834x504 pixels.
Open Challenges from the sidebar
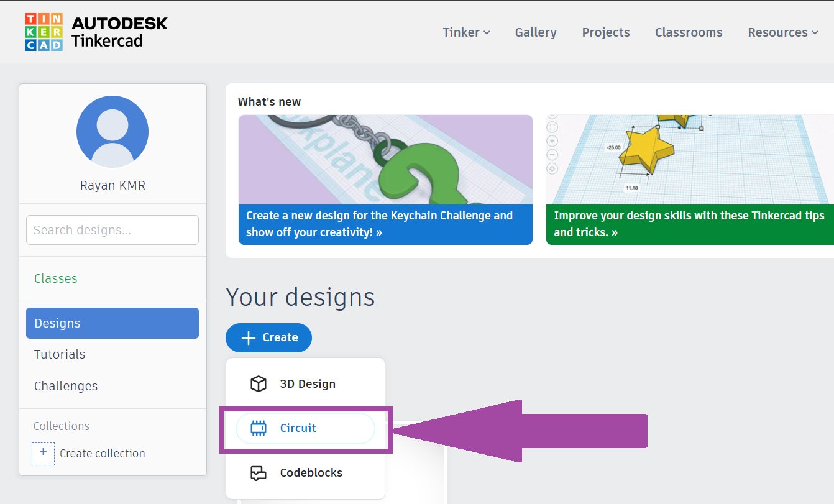tap(66, 386)
